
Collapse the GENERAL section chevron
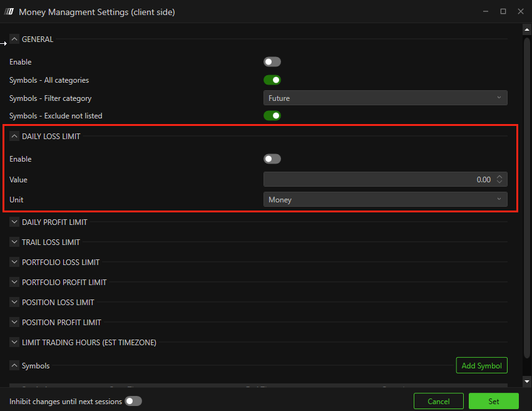15,39
